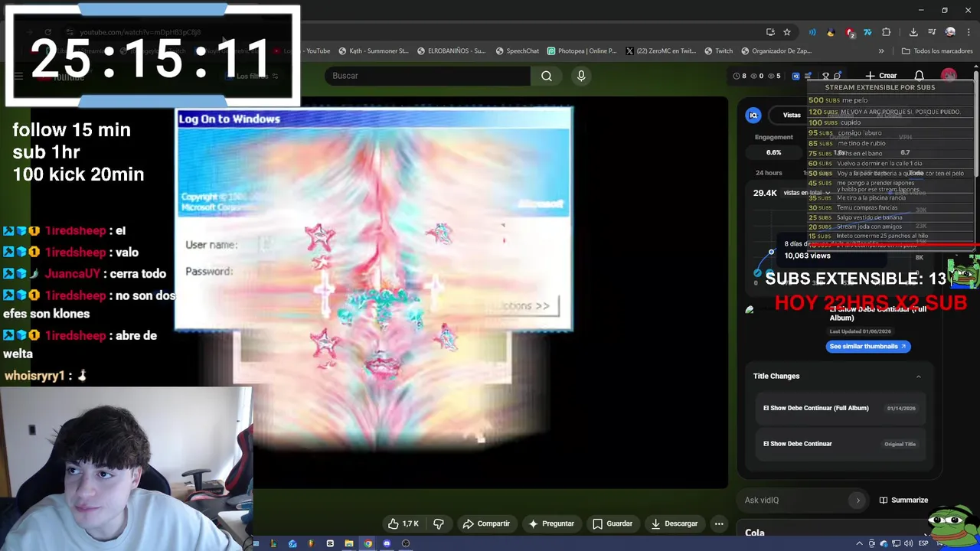Click the install app icon in address bar
This screenshot has height=551, width=980.
pos(770,32)
